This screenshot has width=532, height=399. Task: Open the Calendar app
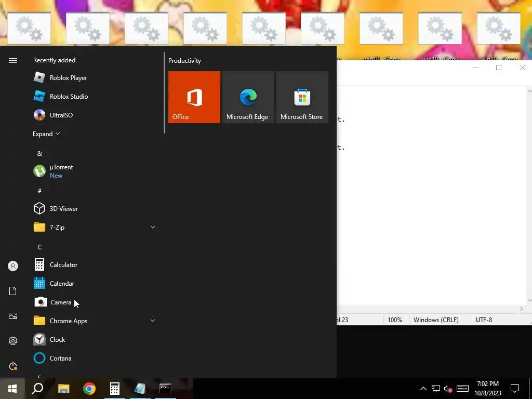click(x=94, y=283)
